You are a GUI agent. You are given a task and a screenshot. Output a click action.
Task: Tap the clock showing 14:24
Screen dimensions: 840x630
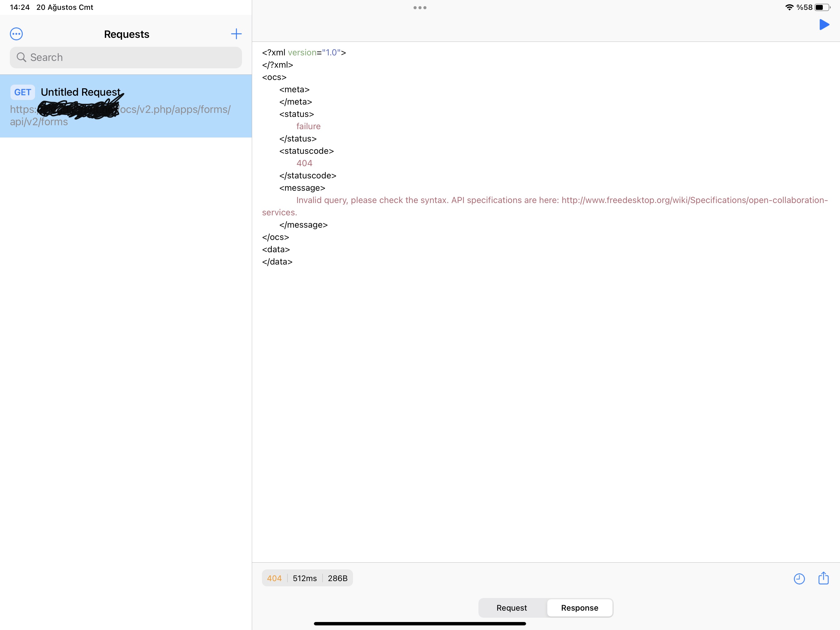tap(20, 7)
